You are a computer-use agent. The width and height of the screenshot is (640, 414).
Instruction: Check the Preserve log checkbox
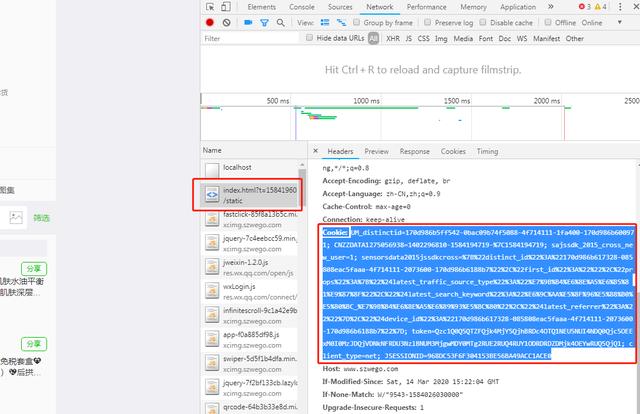pos(427,22)
